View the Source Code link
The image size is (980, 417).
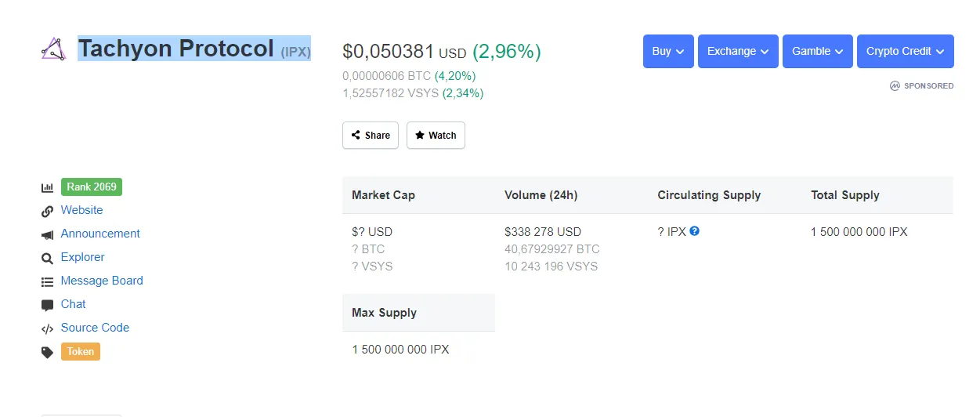coord(95,328)
